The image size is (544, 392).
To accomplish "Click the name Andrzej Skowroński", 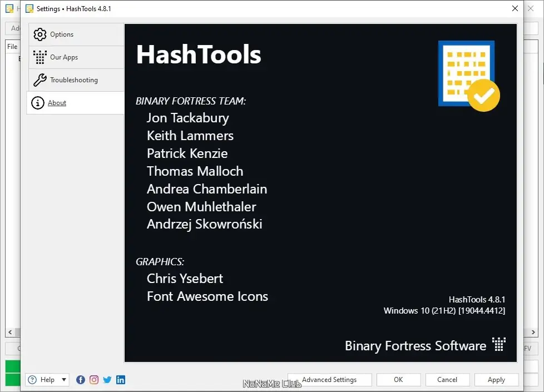I will [x=204, y=225].
